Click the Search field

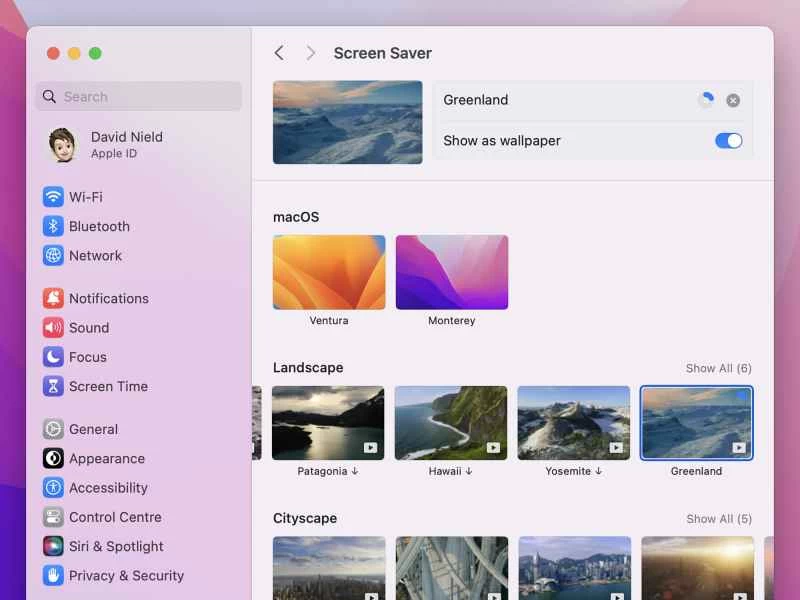pos(138,96)
